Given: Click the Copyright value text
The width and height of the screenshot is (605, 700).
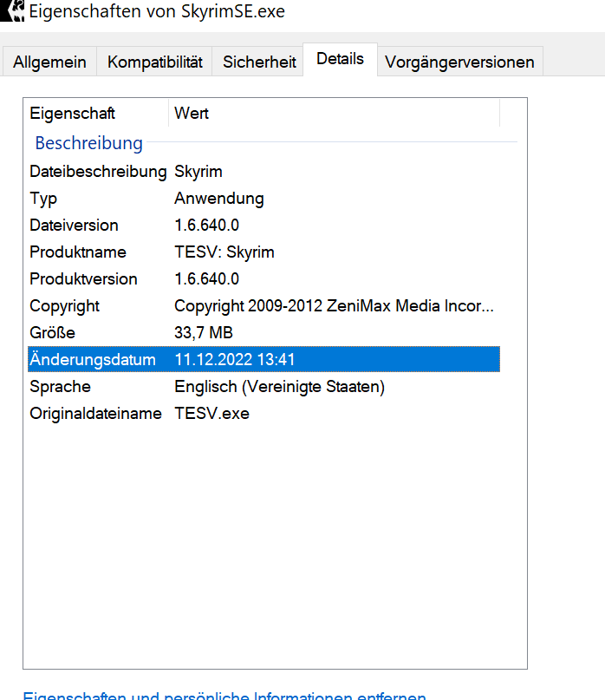Looking at the screenshot, I should tap(334, 306).
